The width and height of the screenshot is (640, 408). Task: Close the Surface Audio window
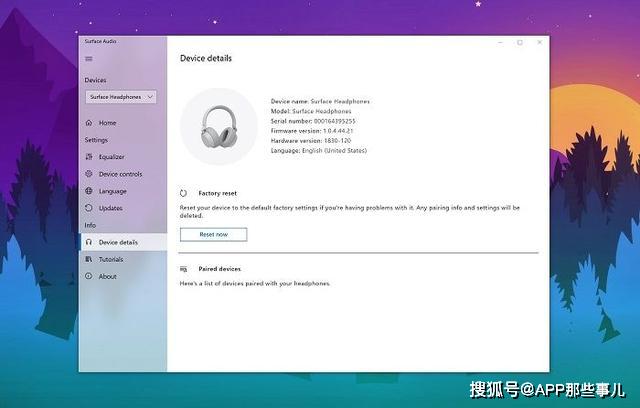click(540, 42)
